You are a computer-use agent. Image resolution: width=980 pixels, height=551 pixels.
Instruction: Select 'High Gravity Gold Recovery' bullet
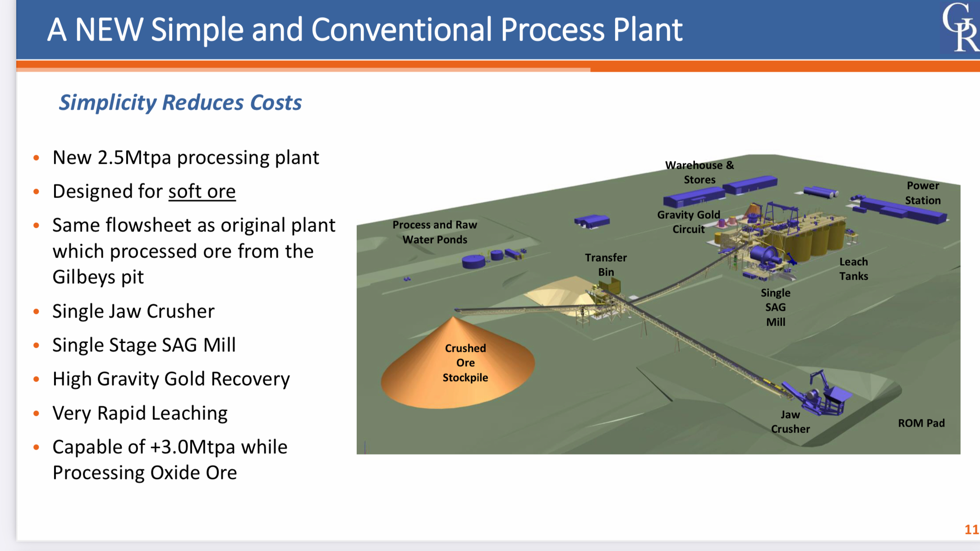(x=171, y=379)
